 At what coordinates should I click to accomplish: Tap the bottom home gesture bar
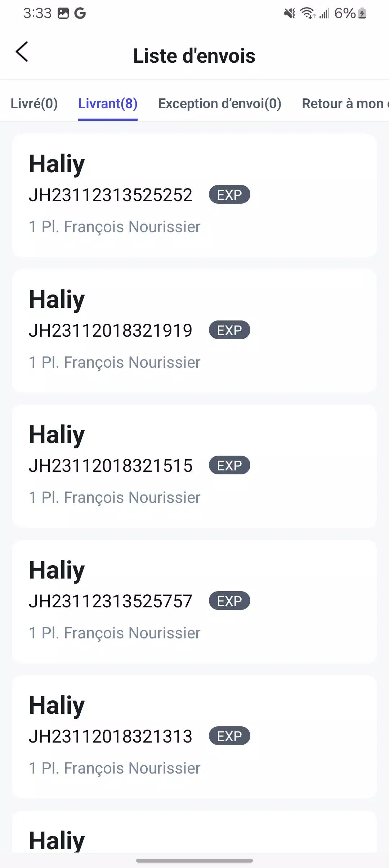pos(194,860)
